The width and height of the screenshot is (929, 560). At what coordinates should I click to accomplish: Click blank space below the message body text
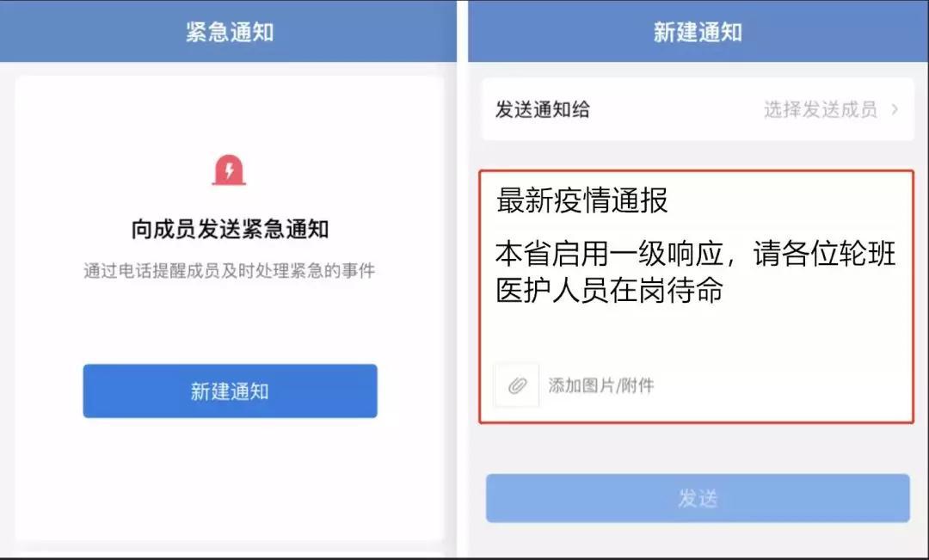pyautogui.click(x=697, y=334)
